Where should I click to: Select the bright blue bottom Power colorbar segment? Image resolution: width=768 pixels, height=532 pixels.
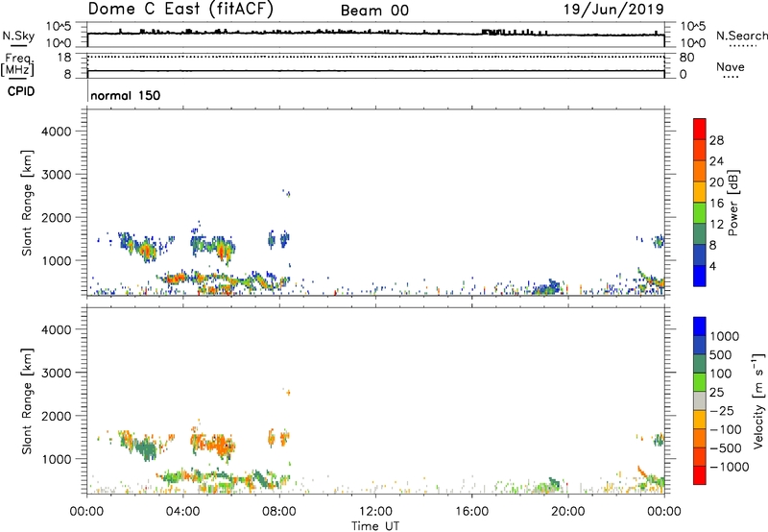[700, 276]
